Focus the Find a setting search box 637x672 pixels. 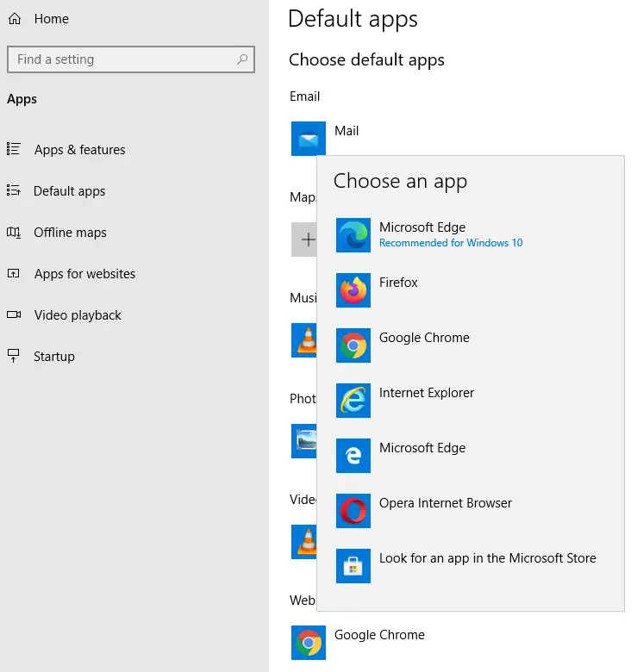(131, 59)
